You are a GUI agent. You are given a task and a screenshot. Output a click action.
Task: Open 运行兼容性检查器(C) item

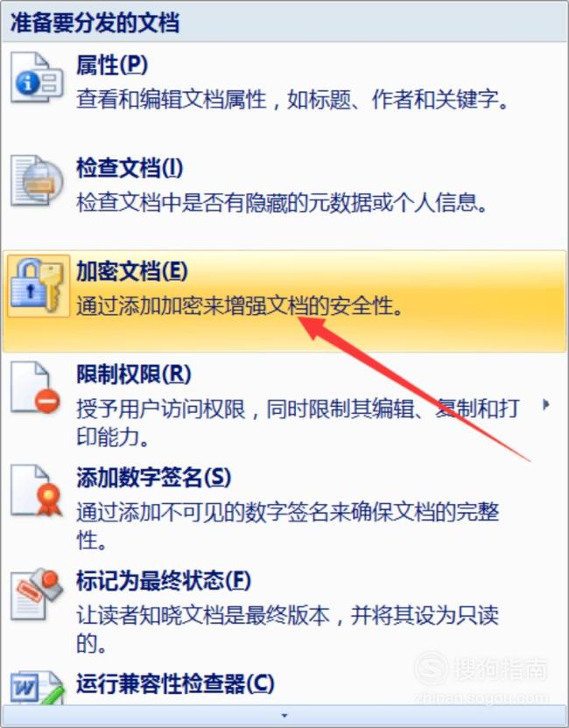tap(284, 685)
